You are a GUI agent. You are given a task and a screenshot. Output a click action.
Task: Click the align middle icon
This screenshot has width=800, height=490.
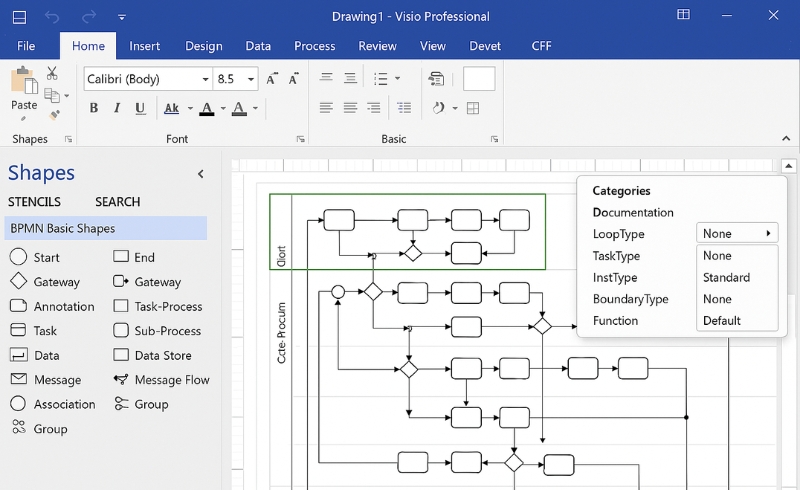pyautogui.click(x=350, y=78)
